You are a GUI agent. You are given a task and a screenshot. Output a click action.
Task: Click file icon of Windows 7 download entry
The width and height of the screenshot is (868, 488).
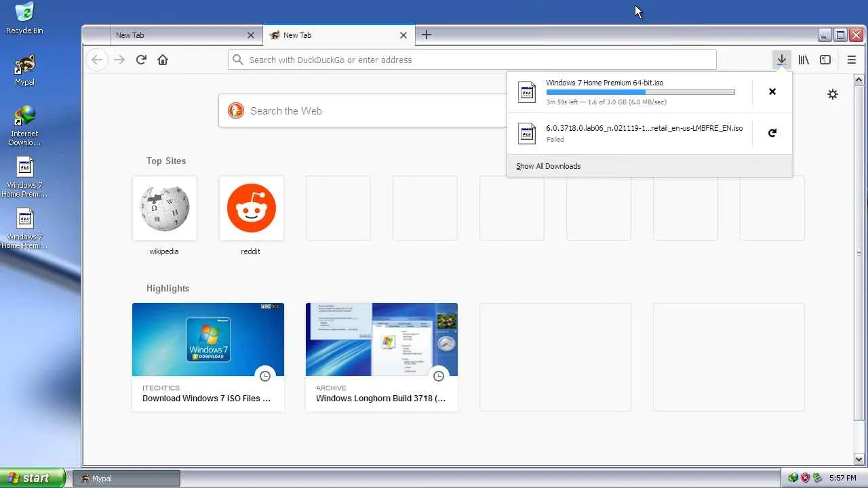pos(527,91)
